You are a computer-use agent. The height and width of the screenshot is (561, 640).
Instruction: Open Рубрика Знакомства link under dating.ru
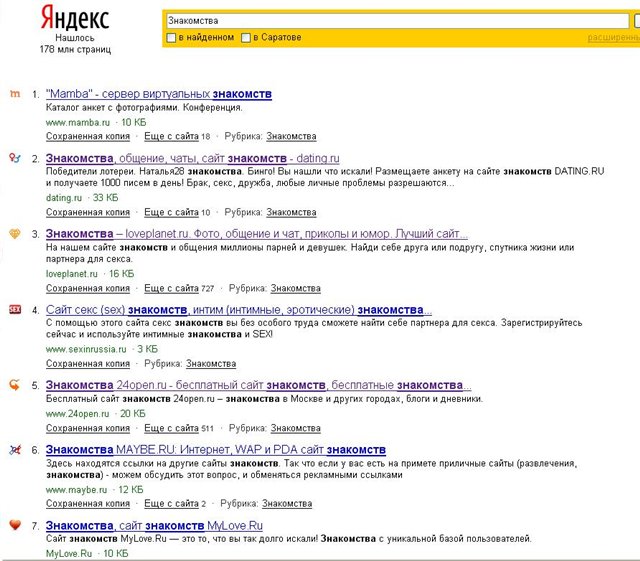291,212
